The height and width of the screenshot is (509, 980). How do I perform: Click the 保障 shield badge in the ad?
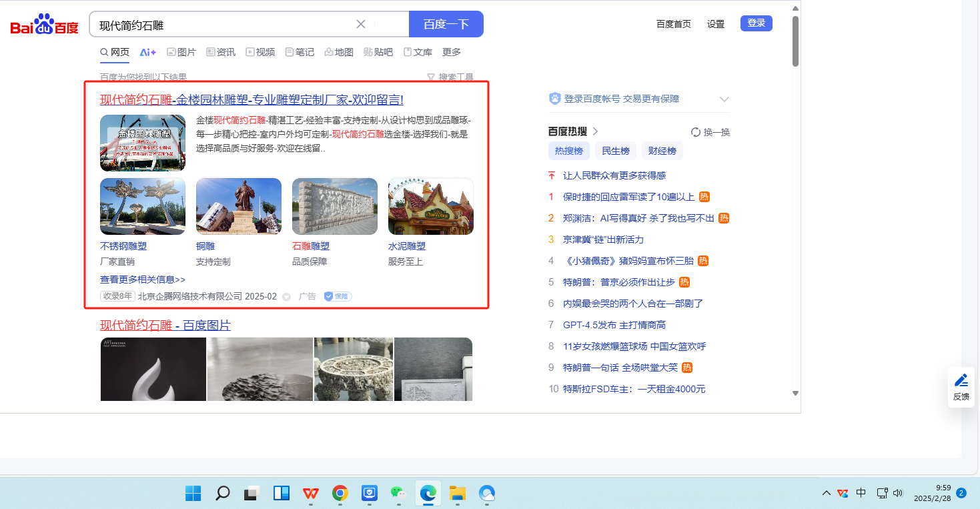338,296
